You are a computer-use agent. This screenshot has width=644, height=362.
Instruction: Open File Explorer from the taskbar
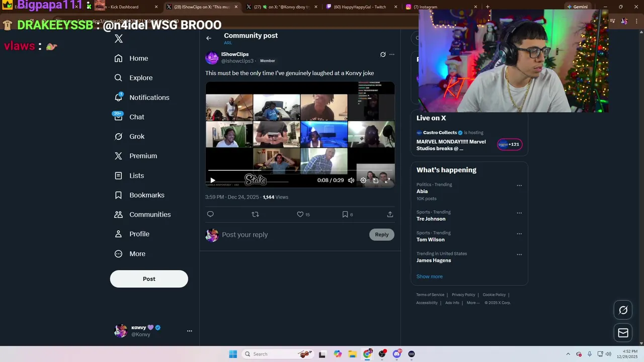[353, 354]
